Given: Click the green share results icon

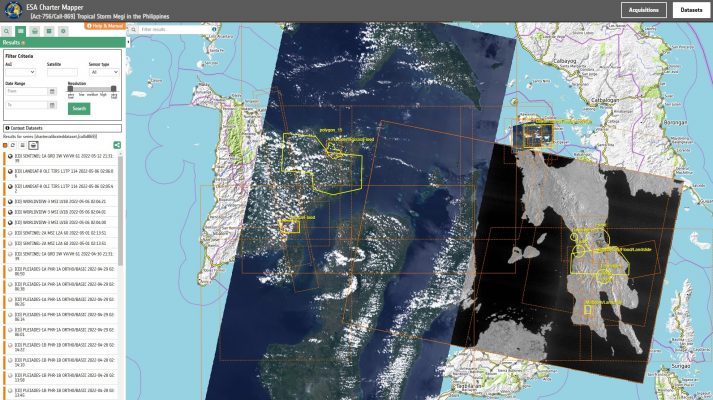Looking at the screenshot, I should 117,145.
